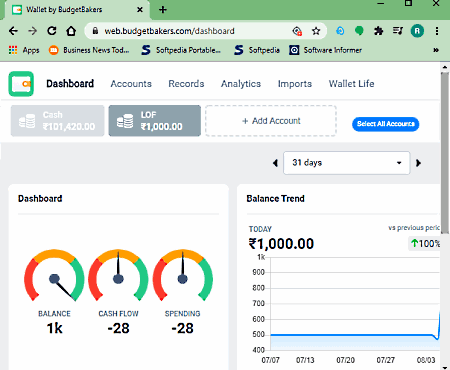Image resolution: width=450 pixels, height=370 pixels.
Task: Open the profile avatar R
Action: [x=417, y=31]
